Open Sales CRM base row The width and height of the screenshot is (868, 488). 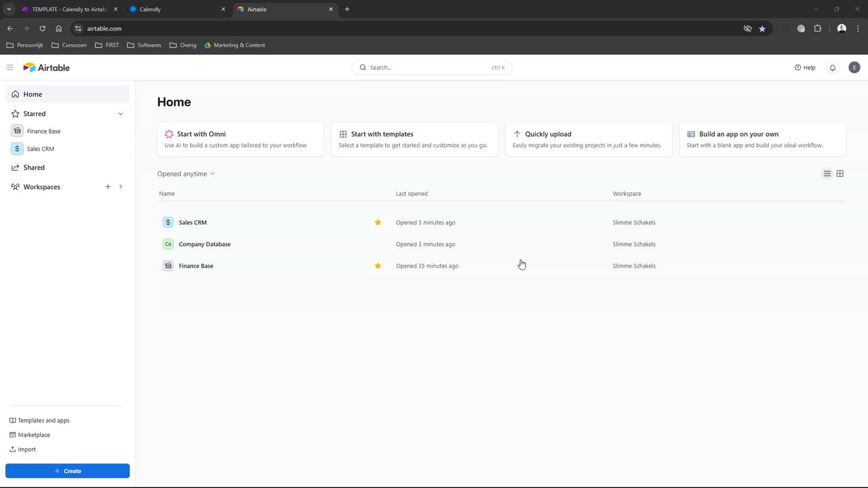coord(502,222)
